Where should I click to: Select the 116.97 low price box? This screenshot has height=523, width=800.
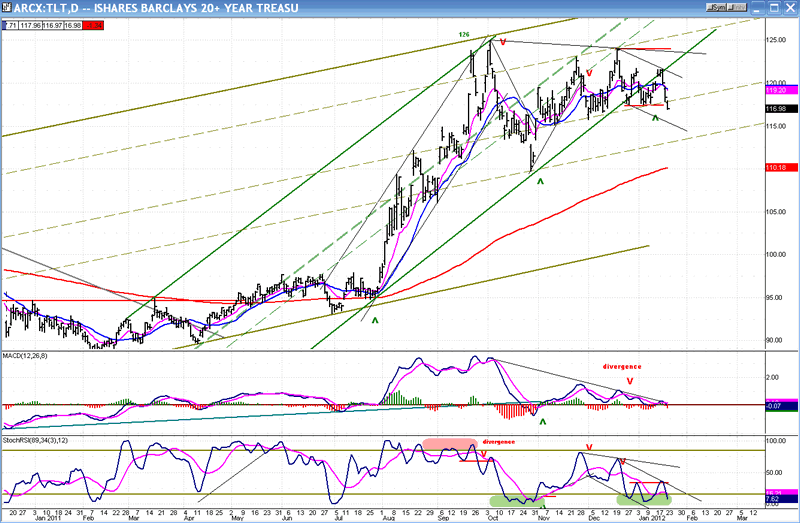[53, 25]
